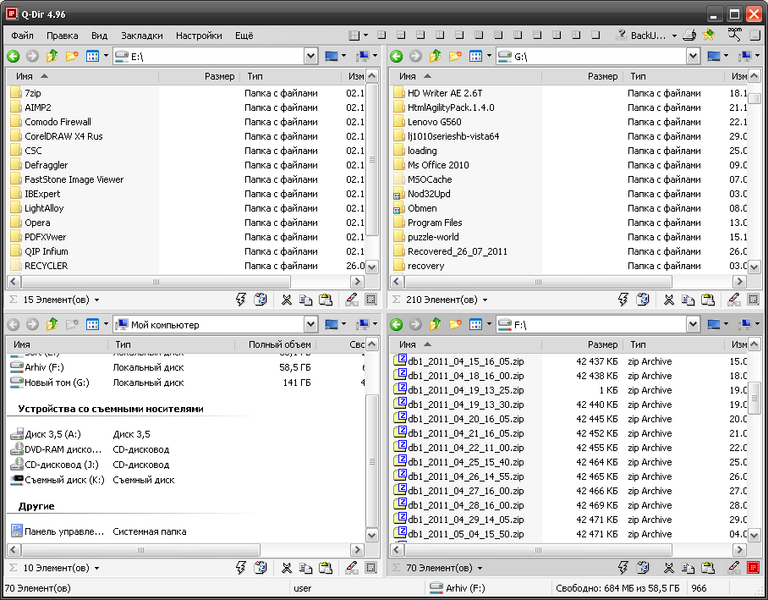The height and width of the screenshot is (600, 768).
Task: Go up one level in E:\ pane
Action: (52, 56)
